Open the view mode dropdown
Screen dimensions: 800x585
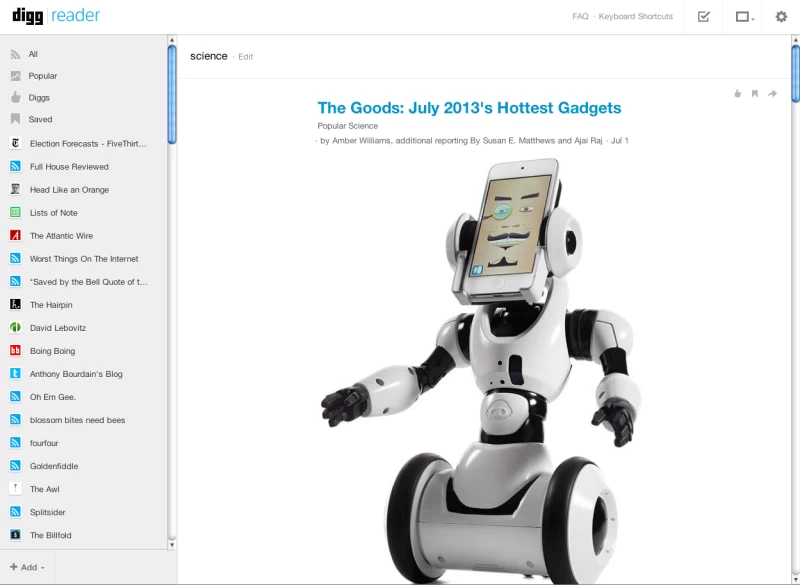coord(744,17)
